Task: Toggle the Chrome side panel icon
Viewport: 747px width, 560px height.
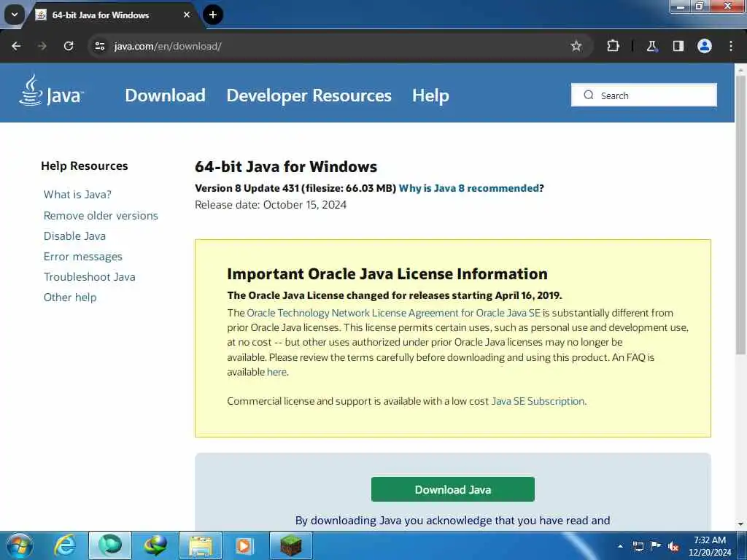Action: pyautogui.click(x=678, y=46)
